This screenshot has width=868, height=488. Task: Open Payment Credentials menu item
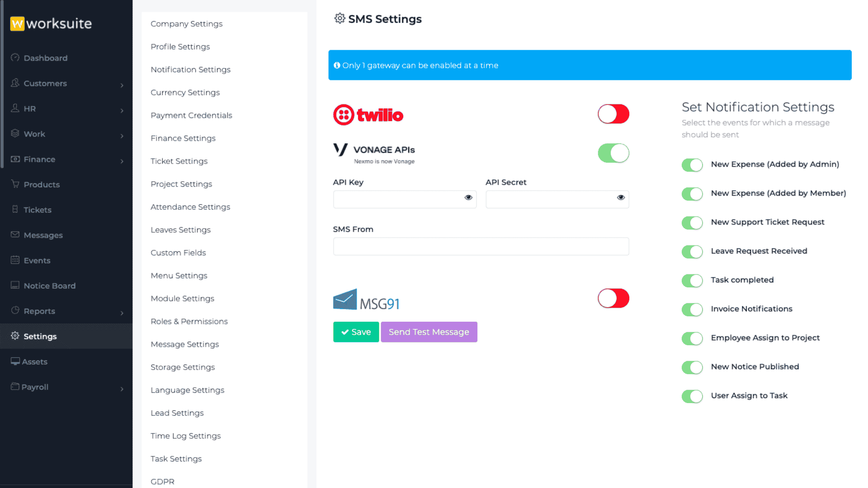coord(191,115)
